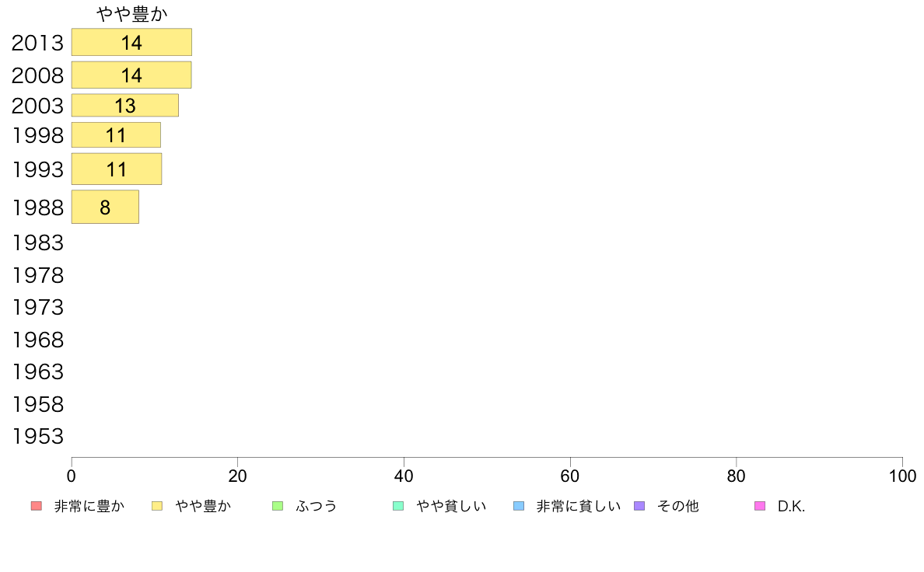
Task: Select the 2013 bar showing 14
Action: coord(131,43)
